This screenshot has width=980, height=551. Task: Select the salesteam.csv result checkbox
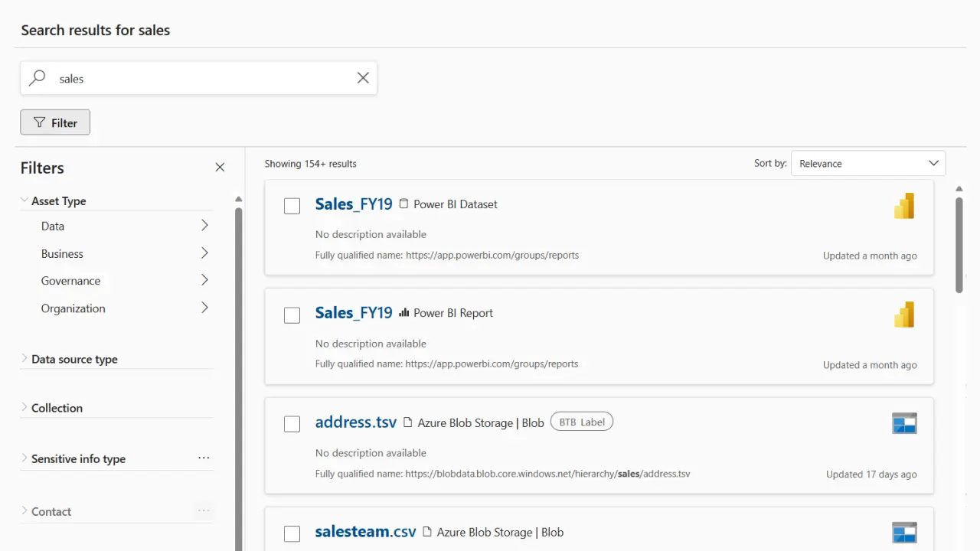click(292, 534)
